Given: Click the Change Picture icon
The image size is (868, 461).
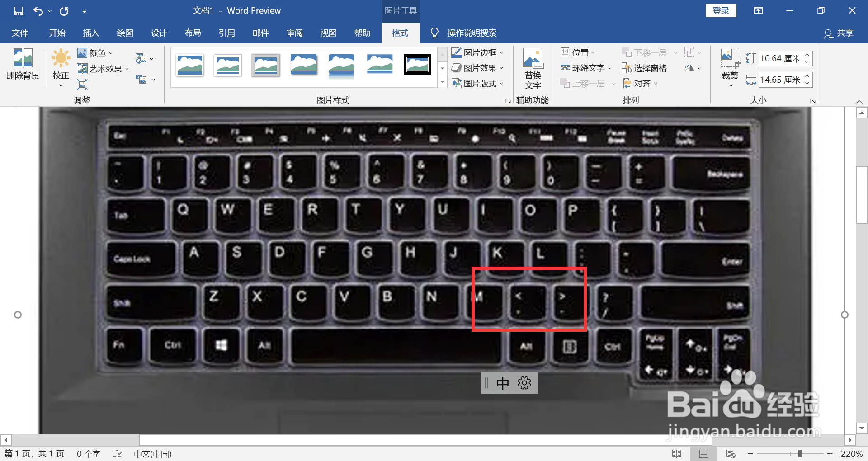Looking at the screenshot, I should click(144, 58).
